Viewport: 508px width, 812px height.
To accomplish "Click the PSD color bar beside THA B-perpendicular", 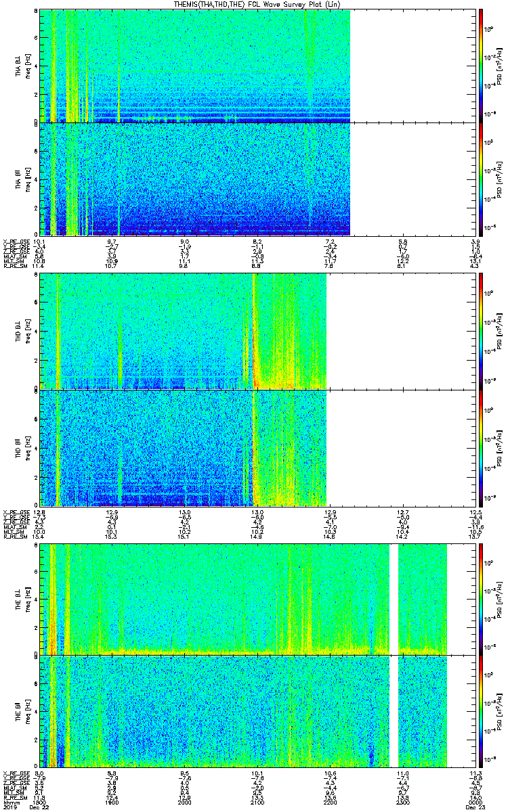I will [481, 66].
